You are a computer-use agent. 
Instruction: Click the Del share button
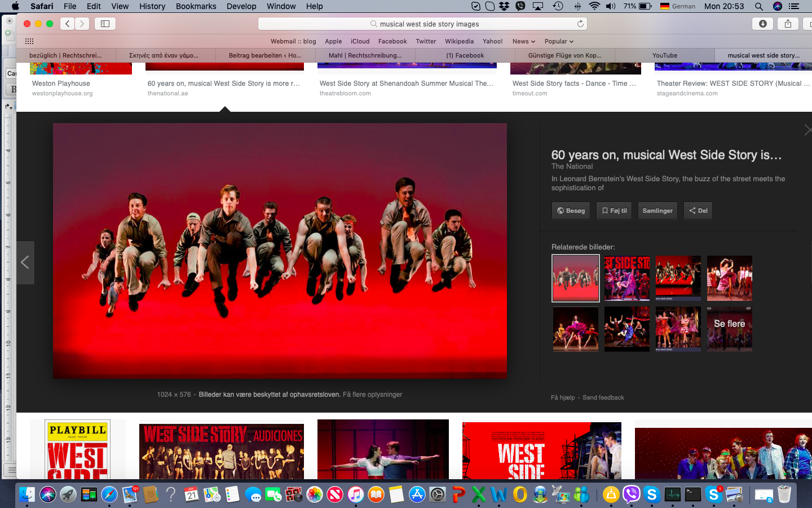(698, 211)
